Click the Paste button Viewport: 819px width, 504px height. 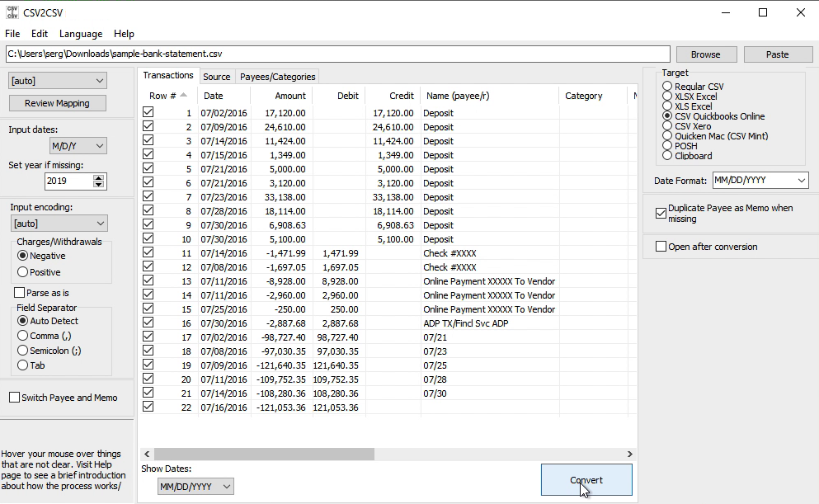pos(777,54)
